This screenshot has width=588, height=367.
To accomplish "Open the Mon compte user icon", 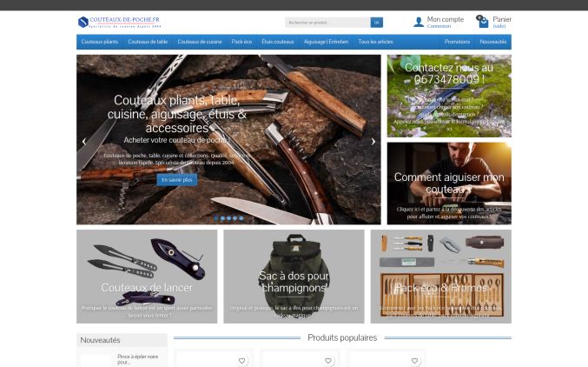I will click(x=419, y=22).
